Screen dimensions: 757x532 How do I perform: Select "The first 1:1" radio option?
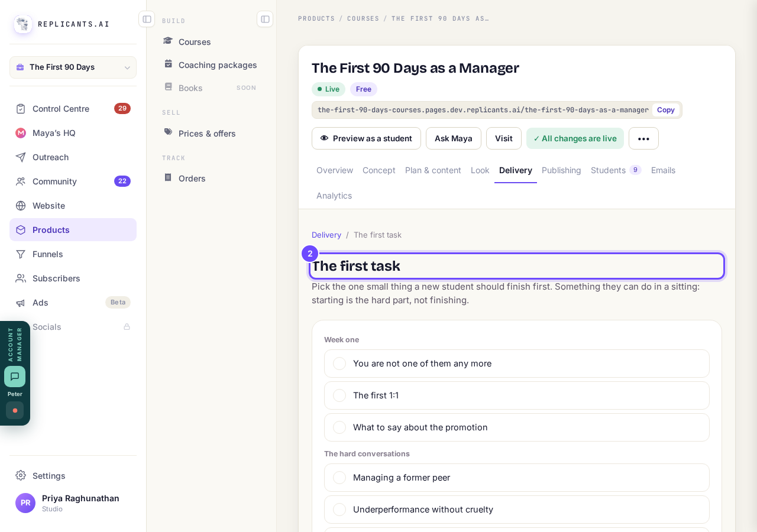point(339,395)
